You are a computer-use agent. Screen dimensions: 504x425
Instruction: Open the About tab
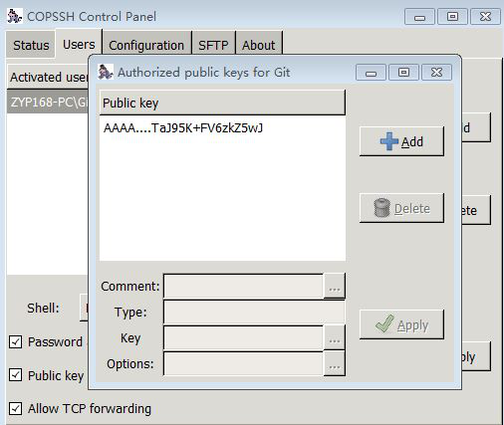tap(259, 45)
